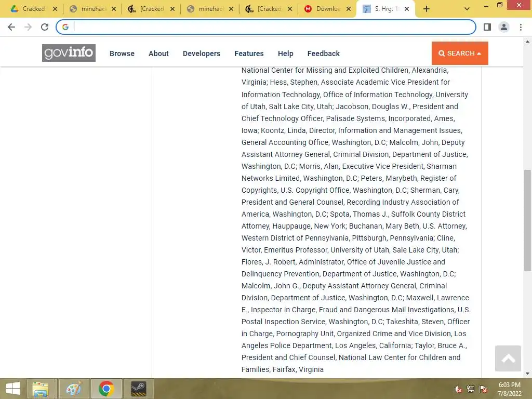The height and width of the screenshot is (399, 532).
Task: Close the second minehack tab
Action: 231,9
